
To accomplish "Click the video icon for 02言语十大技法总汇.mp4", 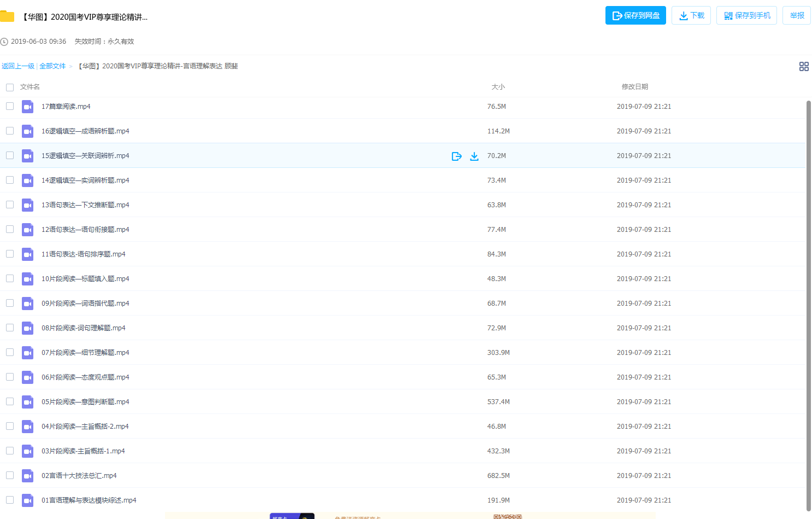I will (x=28, y=476).
